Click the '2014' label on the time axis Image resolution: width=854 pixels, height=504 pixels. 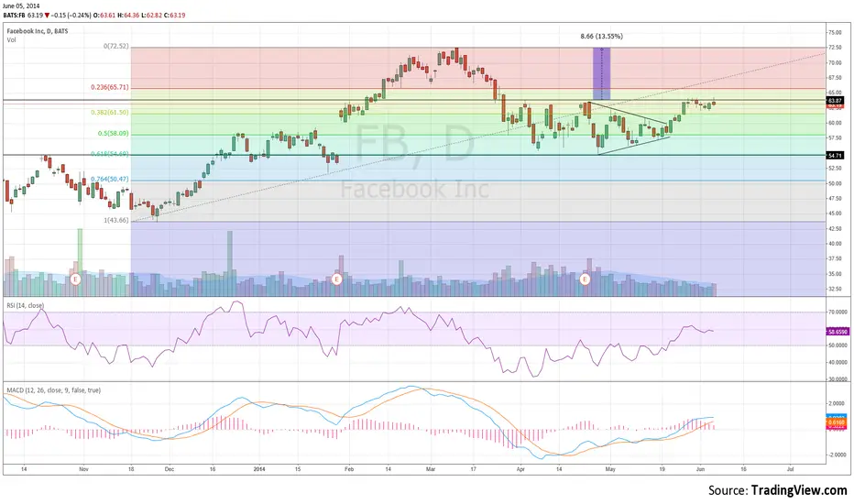tap(259, 468)
